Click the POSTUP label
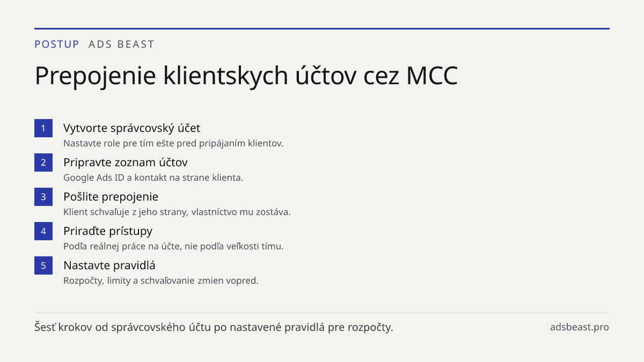 coord(57,45)
